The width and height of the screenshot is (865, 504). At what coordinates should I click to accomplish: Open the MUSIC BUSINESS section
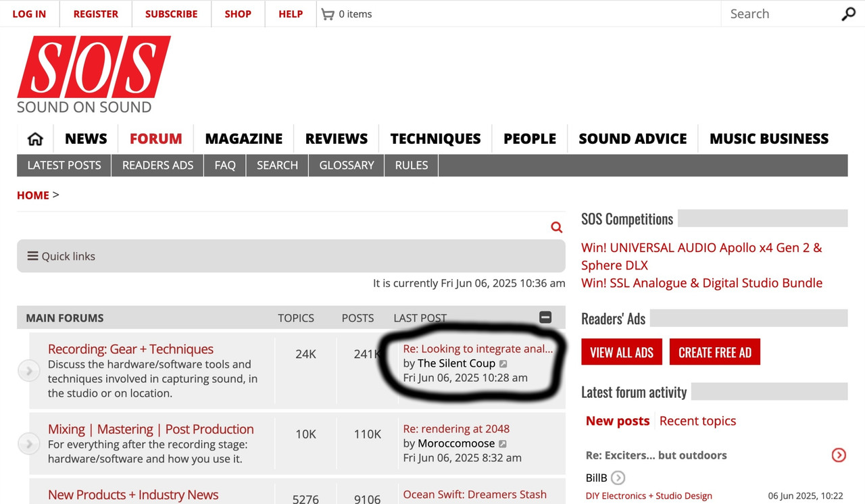(x=769, y=138)
